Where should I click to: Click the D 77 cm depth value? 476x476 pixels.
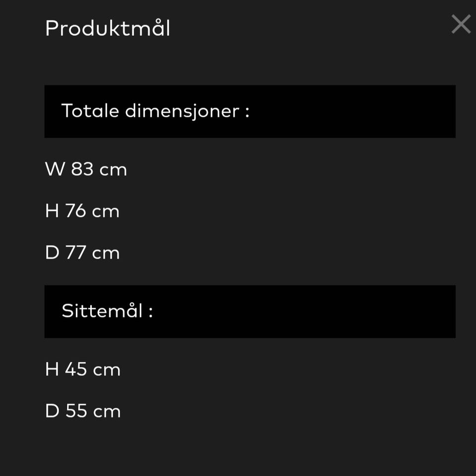point(82,252)
